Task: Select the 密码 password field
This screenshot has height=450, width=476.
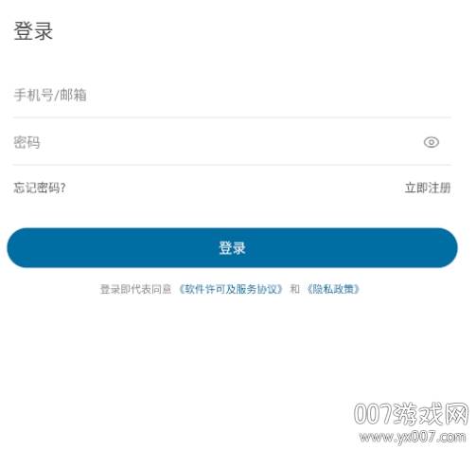Action: pyautogui.click(x=232, y=142)
